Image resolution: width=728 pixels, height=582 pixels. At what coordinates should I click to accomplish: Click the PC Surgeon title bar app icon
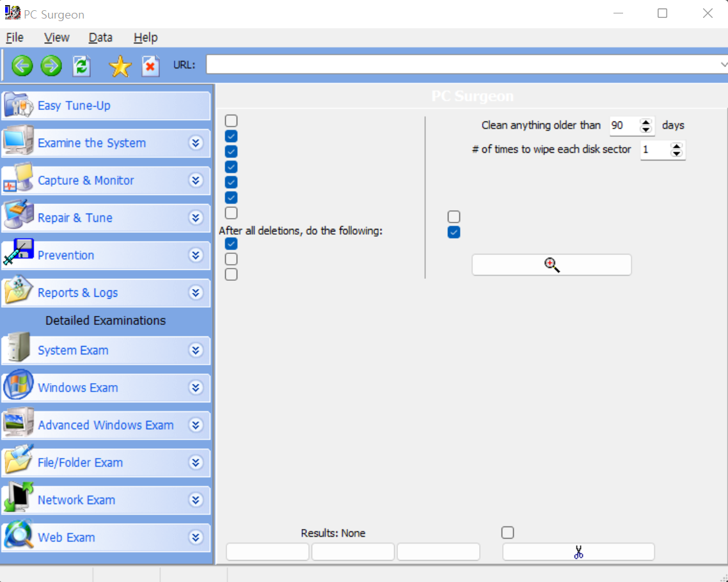[13, 13]
